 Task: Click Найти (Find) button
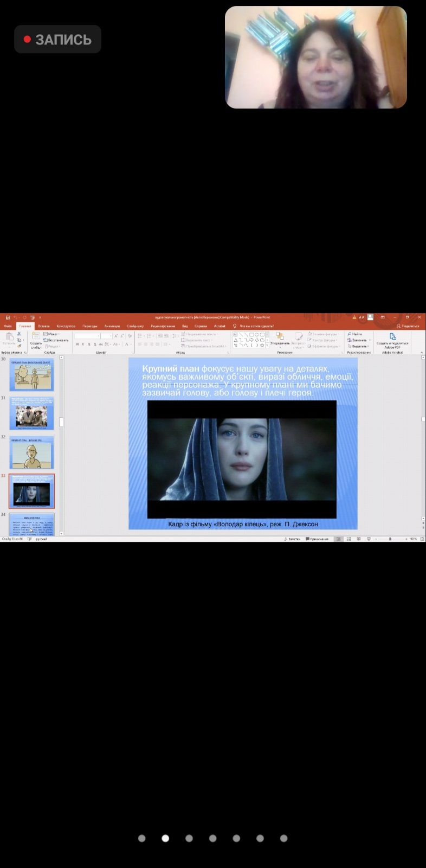[355, 334]
